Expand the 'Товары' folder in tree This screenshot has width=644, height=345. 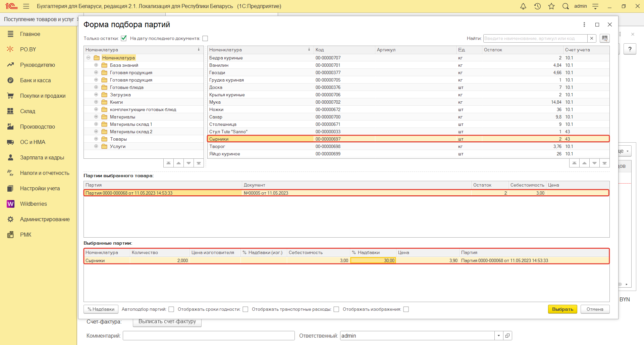[96, 139]
